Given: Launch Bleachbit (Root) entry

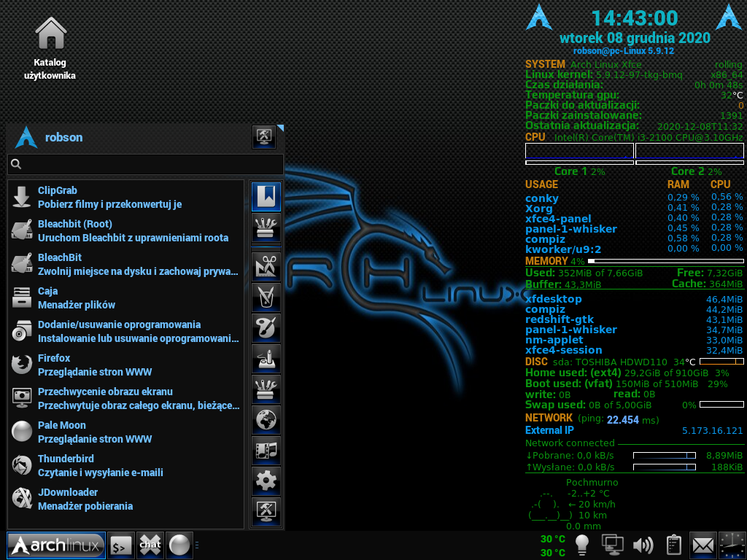Looking at the screenshot, I should [125, 230].
